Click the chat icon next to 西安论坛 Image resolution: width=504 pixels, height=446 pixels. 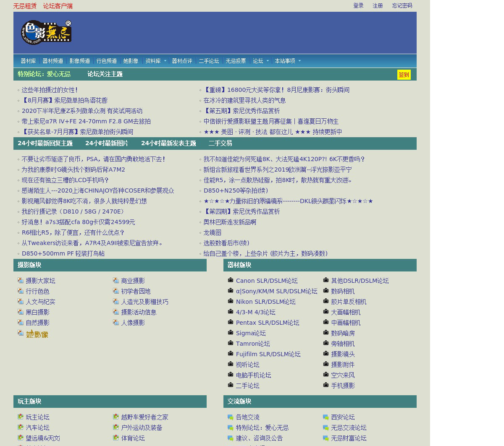coord(325,417)
